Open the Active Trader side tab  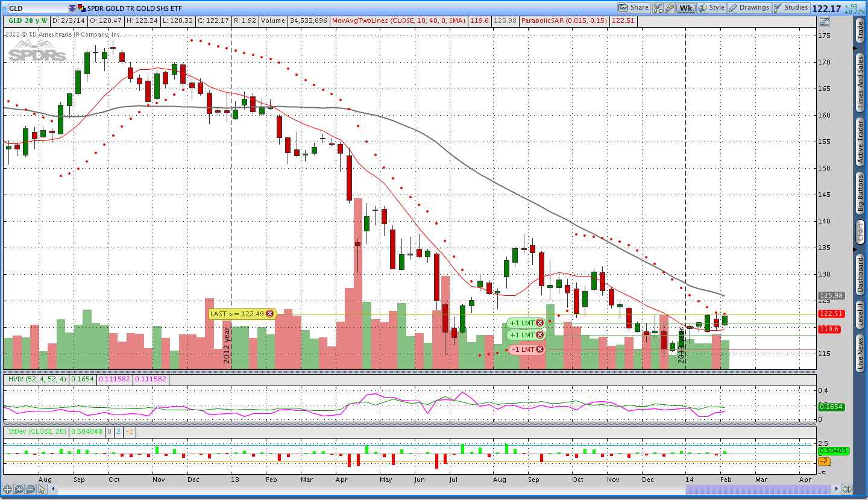tap(860, 142)
